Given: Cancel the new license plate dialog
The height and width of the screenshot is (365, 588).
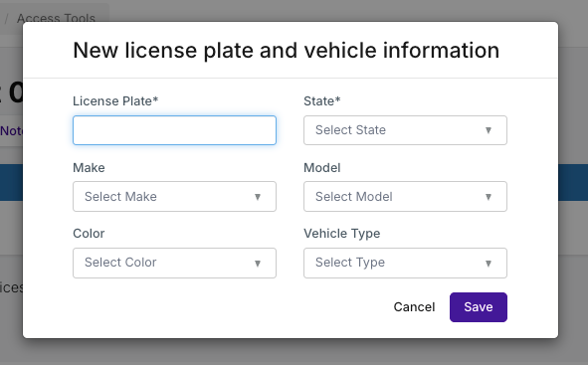Looking at the screenshot, I should (414, 307).
